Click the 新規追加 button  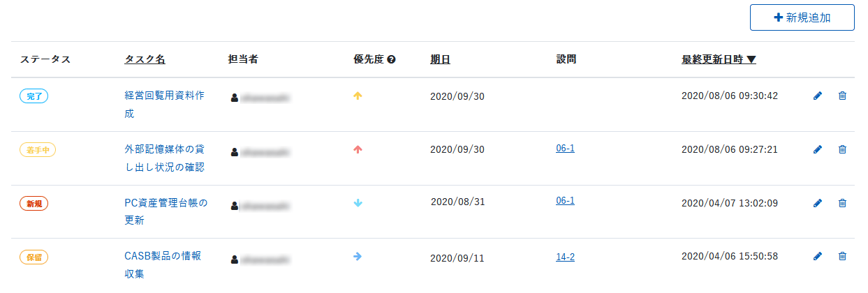coord(802,18)
